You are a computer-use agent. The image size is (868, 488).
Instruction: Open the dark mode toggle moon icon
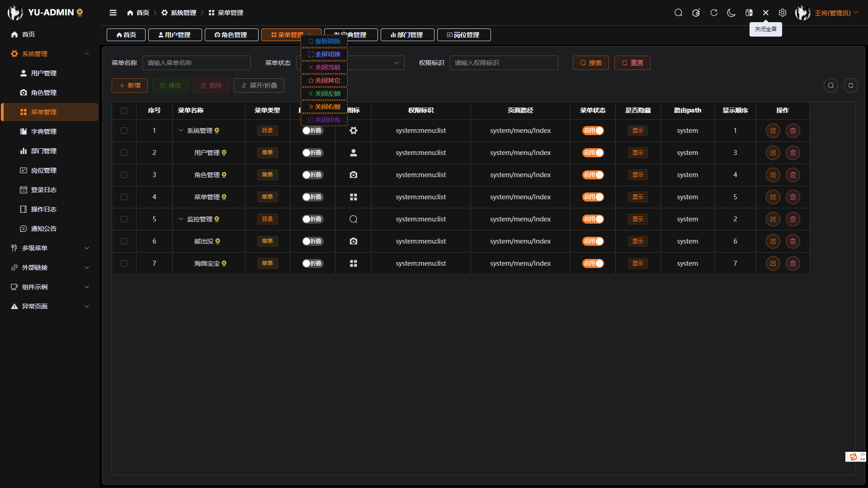731,13
